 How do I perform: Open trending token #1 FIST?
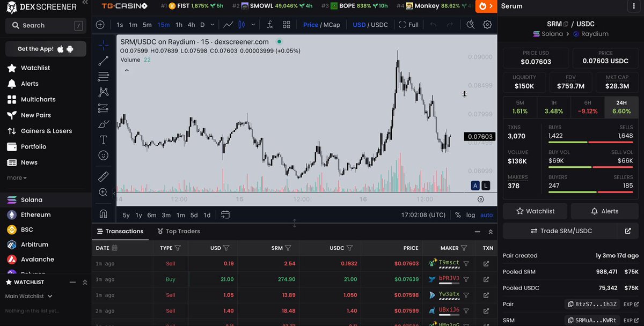[x=193, y=6]
